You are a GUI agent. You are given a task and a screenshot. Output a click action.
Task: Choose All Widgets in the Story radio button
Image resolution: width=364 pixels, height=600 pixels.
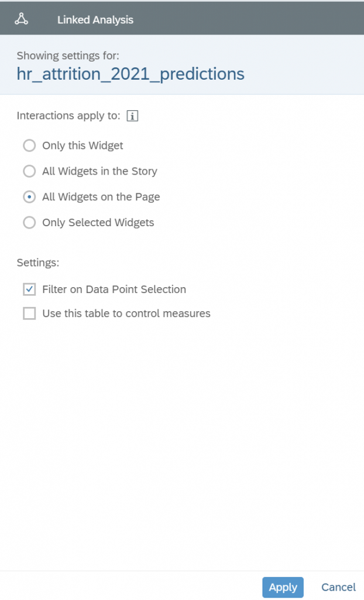tap(29, 171)
